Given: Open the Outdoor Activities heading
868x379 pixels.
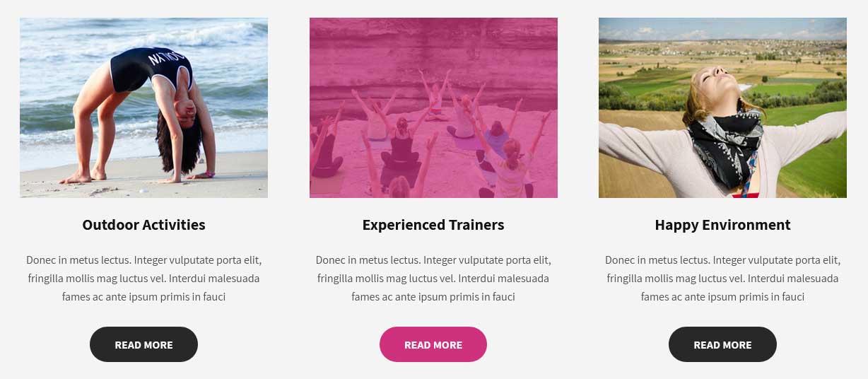Looking at the screenshot, I should (143, 225).
